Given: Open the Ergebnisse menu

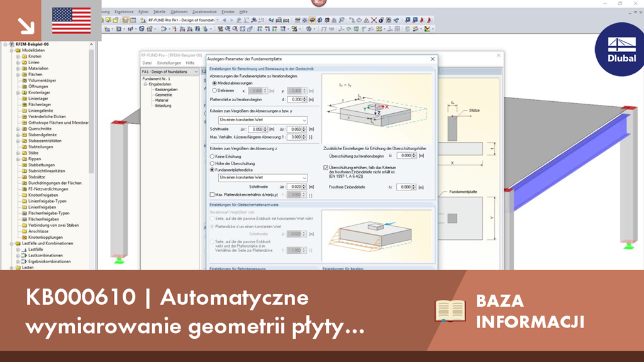Looking at the screenshot, I should (124, 12).
